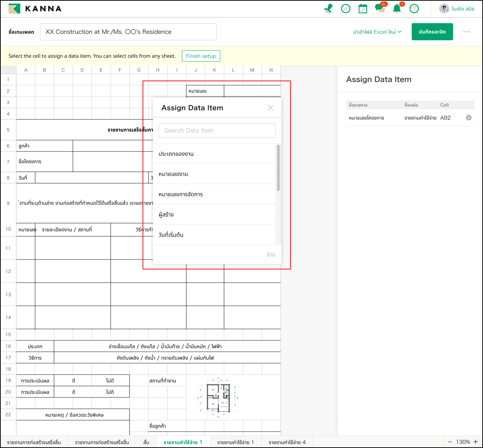Open chat messages icon
This screenshot has height=448, width=483.
pos(380,9)
